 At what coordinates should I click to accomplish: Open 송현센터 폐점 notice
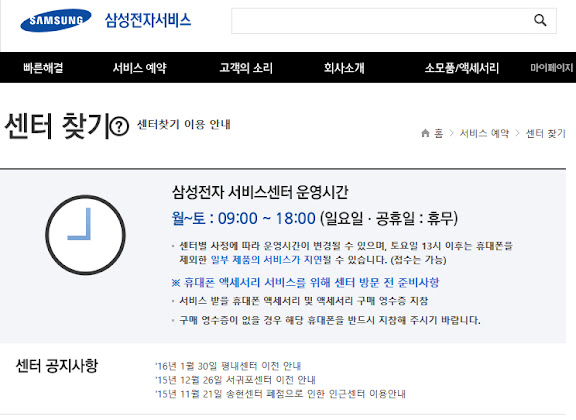280,394
